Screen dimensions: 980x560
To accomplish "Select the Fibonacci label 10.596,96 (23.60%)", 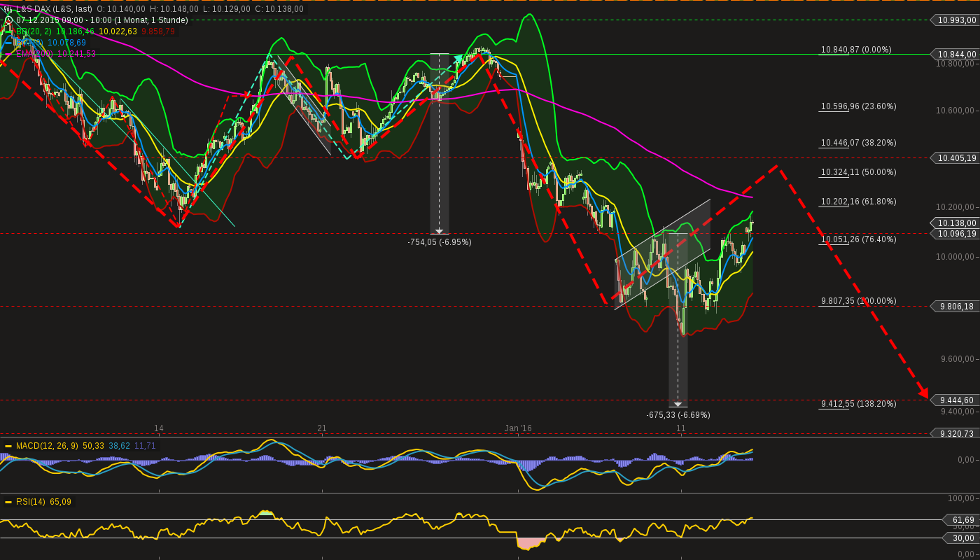I will (858, 106).
